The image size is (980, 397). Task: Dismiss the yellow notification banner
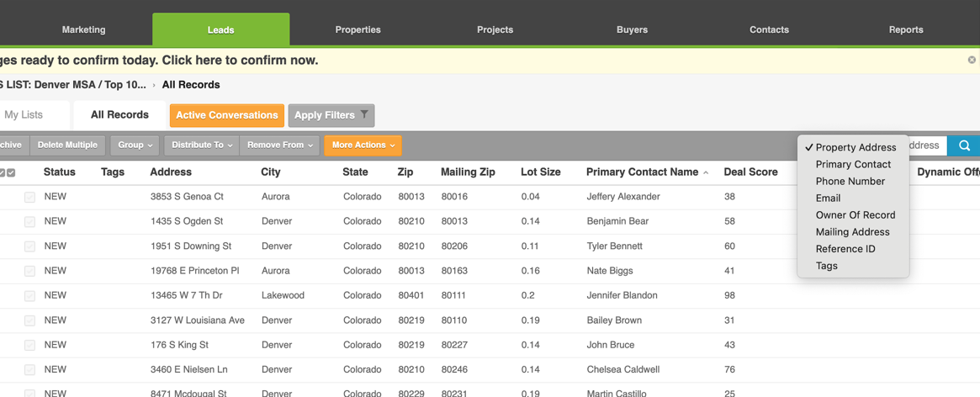pos(972,60)
